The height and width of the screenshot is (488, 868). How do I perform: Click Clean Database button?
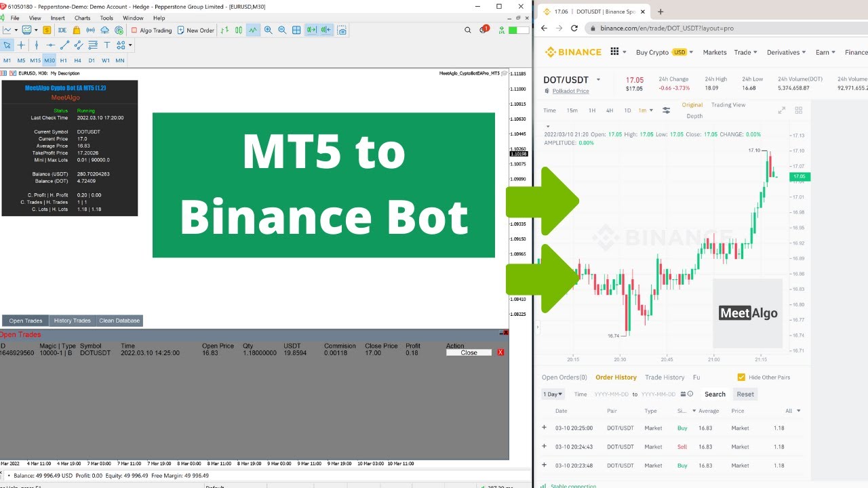[119, 321]
